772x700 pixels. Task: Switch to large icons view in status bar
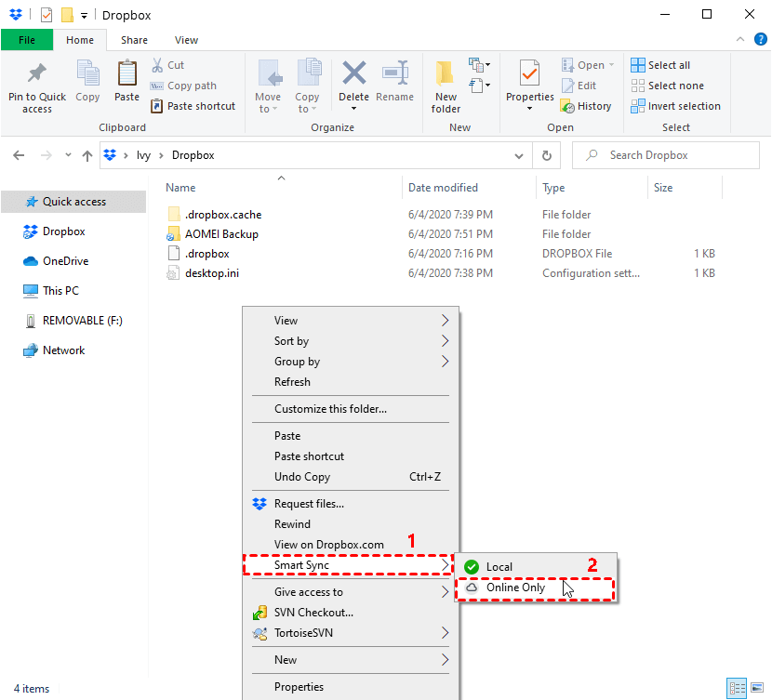point(759,689)
